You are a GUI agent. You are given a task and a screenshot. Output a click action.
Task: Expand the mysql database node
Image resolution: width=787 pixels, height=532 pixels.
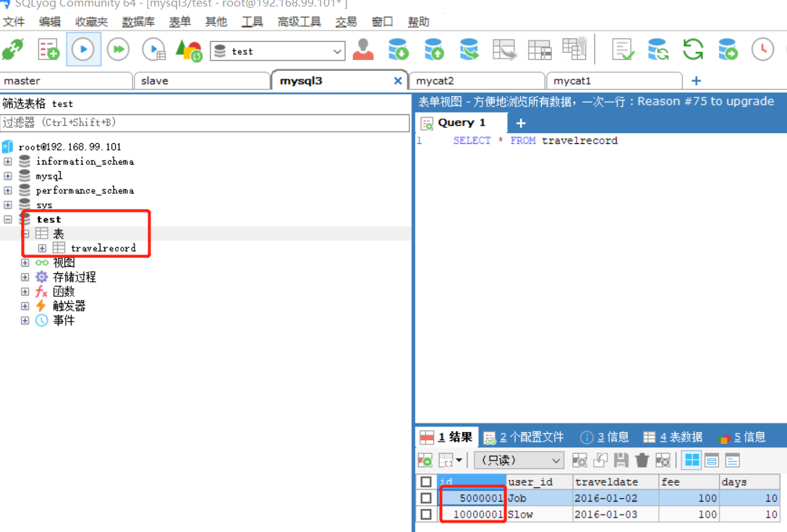click(7, 176)
